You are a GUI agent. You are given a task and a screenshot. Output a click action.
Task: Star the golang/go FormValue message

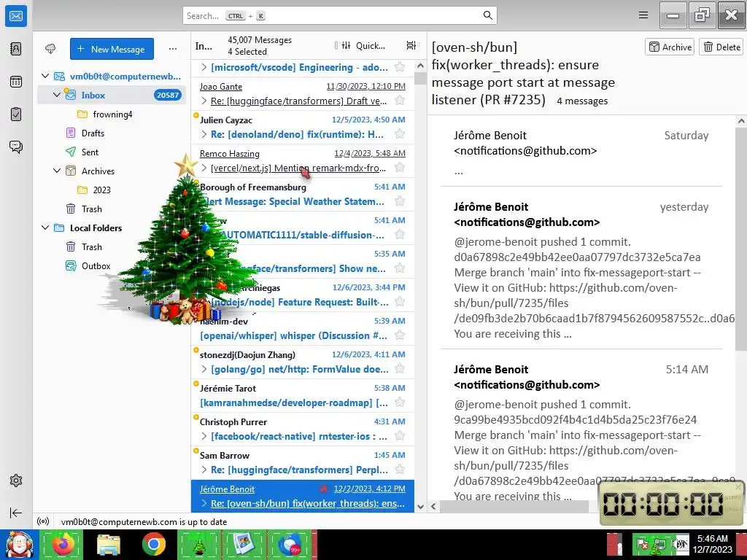coord(400,368)
